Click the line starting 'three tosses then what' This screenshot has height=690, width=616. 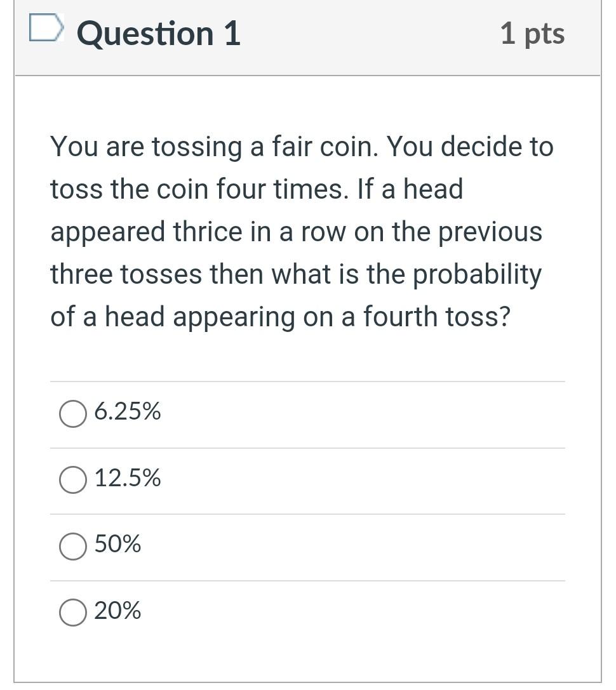pyautogui.click(x=296, y=275)
